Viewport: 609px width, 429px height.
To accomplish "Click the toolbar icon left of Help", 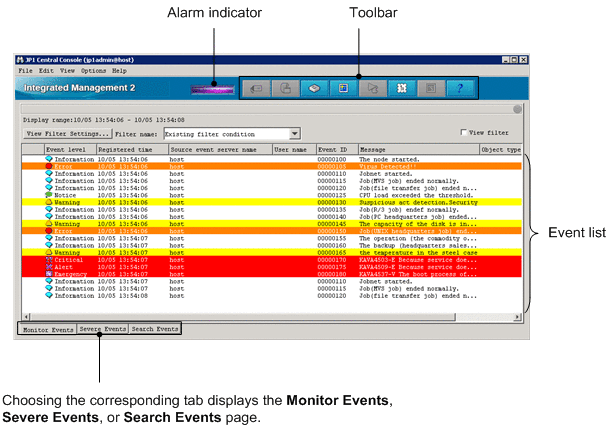I will [x=431, y=89].
